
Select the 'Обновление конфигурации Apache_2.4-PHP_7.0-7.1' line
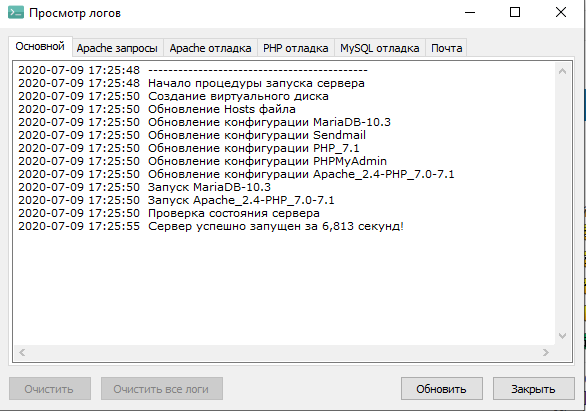tap(236, 174)
